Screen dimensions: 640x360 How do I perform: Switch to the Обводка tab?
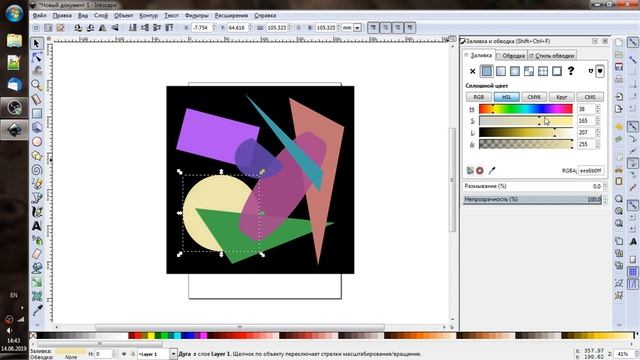pyautogui.click(x=511, y=56)
